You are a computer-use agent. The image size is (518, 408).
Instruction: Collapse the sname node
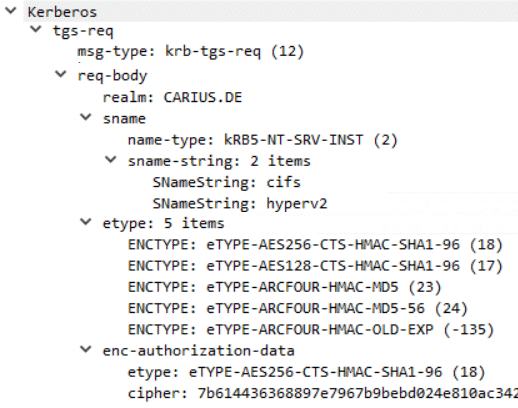click(x=86, y=117)
